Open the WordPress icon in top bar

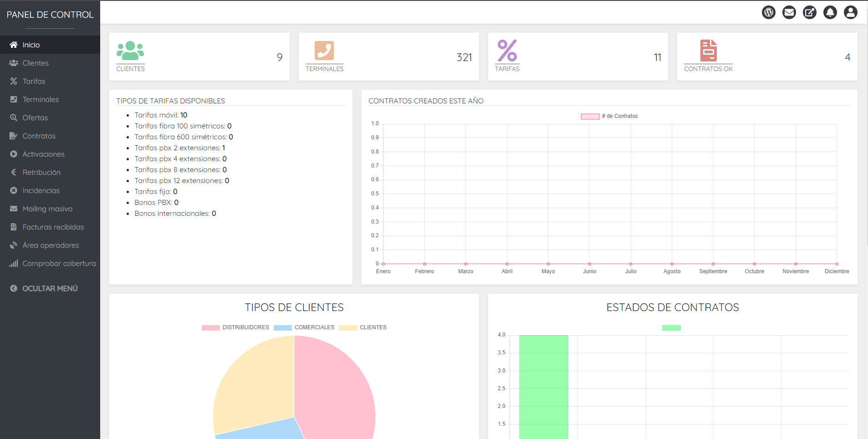coord(769,12)
